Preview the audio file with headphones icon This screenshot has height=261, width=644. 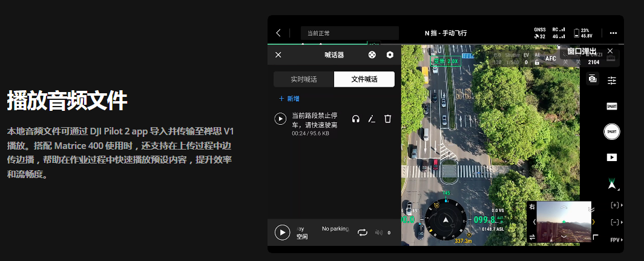tap(356, 119)
